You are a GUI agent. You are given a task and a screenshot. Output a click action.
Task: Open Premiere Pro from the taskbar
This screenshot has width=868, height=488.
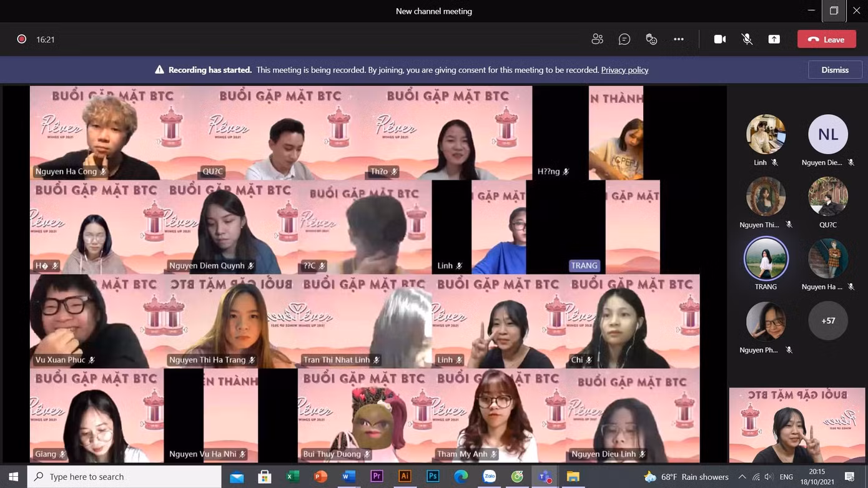(377, 477)
